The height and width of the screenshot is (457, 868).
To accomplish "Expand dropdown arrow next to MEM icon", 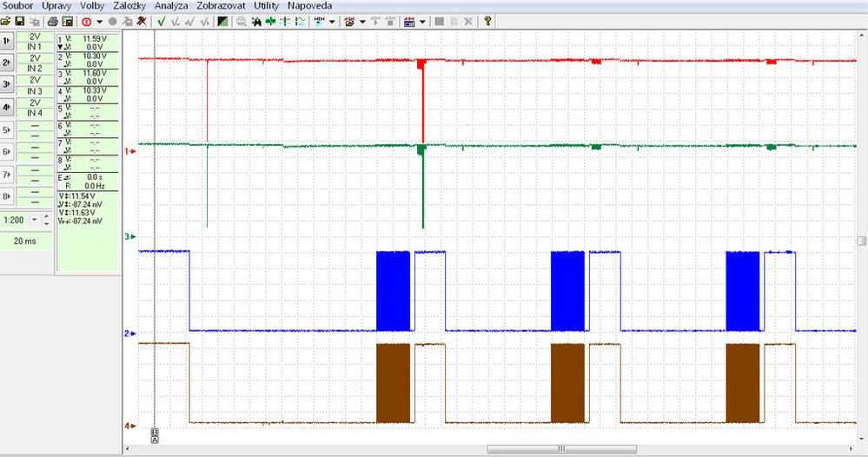I will [332, 22].
